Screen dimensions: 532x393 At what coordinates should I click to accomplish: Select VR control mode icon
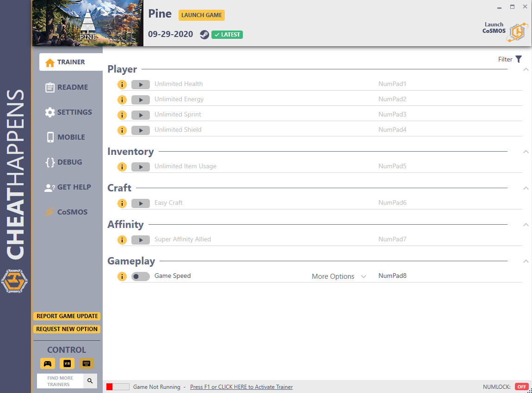tap(67, 363)
